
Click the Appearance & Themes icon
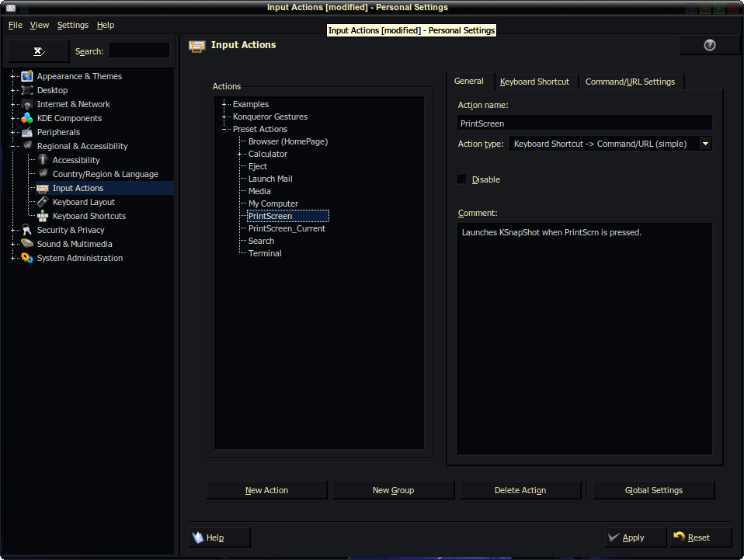tap(27, 76)
